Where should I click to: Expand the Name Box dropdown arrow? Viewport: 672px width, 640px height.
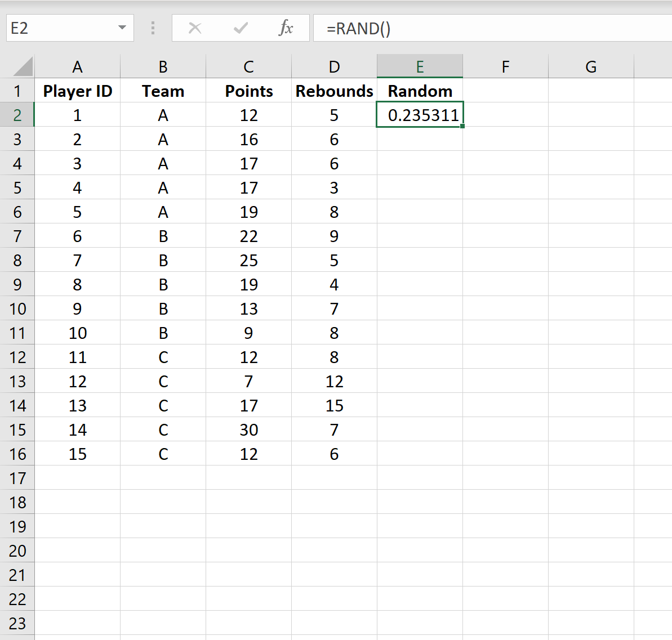tap(122, 28)
